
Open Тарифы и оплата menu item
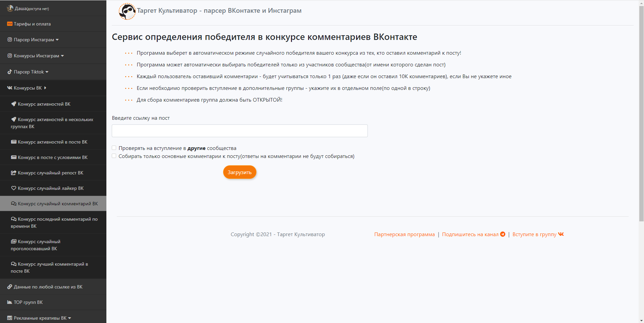(x=53, y=24)
